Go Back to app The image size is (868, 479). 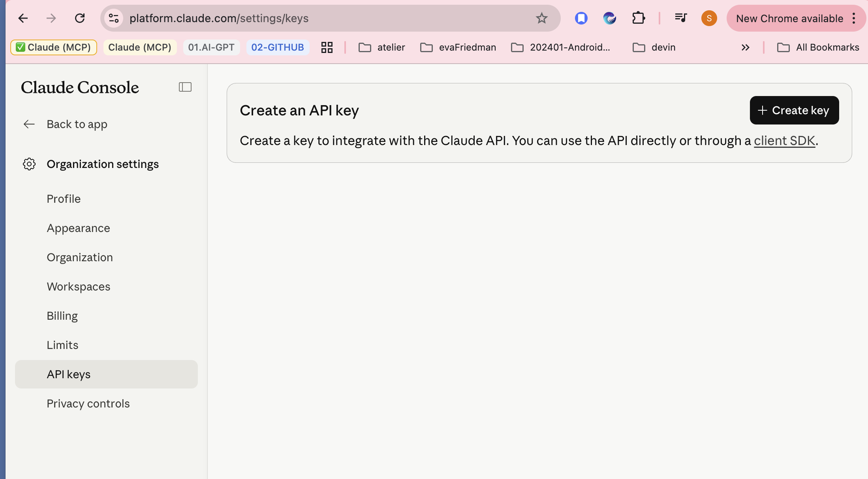click(65, 124)
